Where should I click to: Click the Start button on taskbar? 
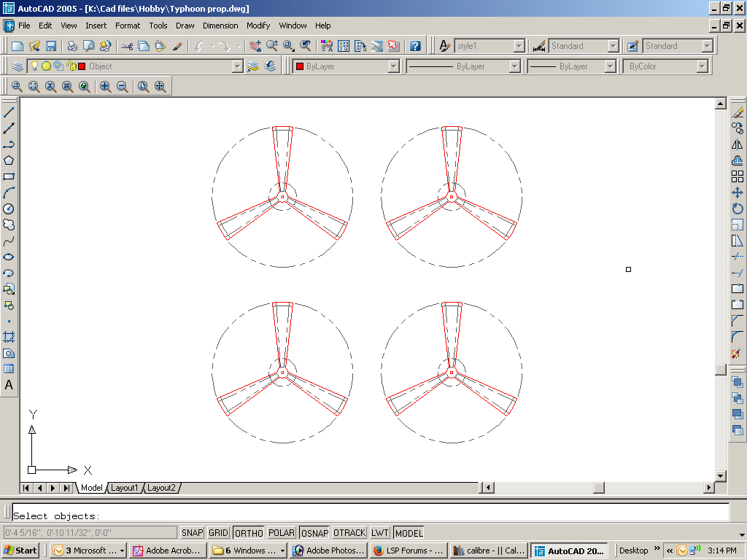tap(20, 551)
